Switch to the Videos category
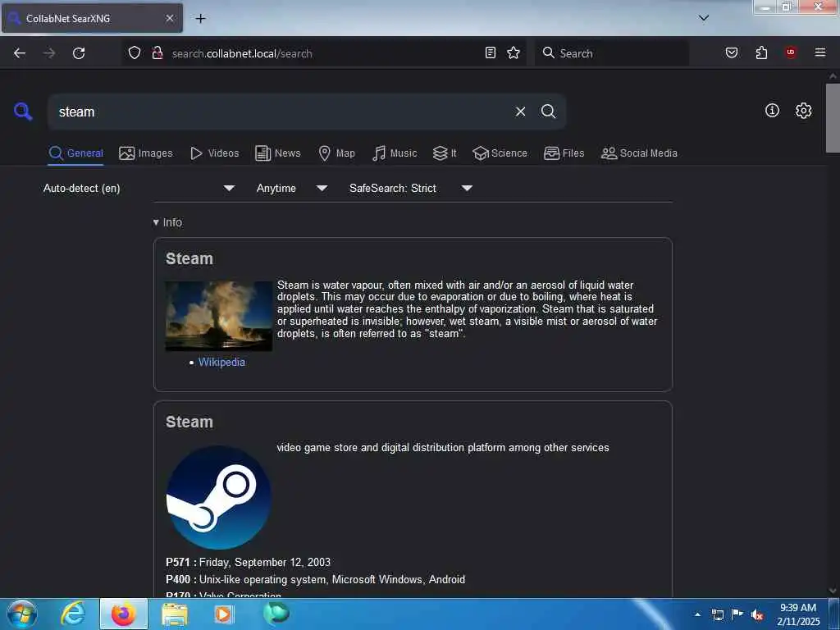Screen dimensions: 840x630 [x=215, y=153]
